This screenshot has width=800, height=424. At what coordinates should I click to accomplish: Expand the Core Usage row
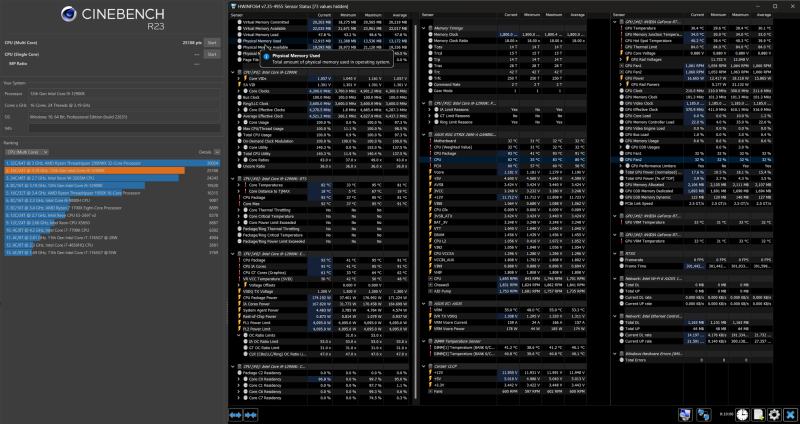pos(239,122)
